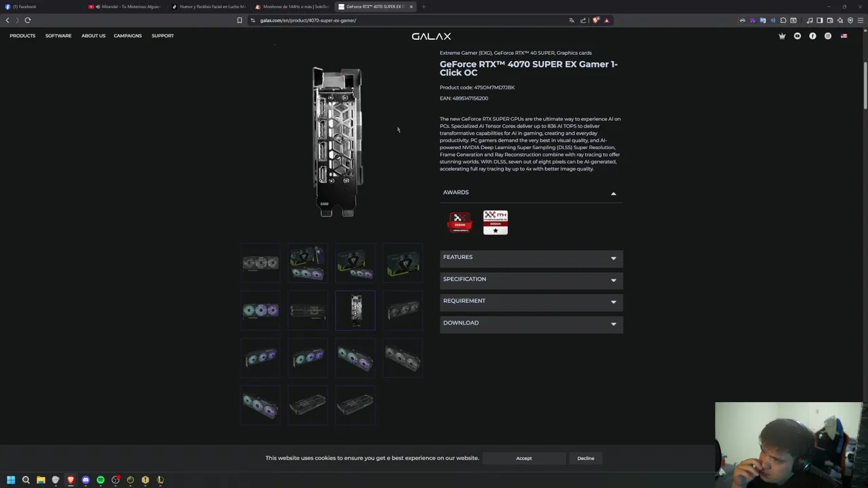Viewport: 868px width, 488px height.
Task: Open Windows Start menu
Action: click(x=11, y=480)
